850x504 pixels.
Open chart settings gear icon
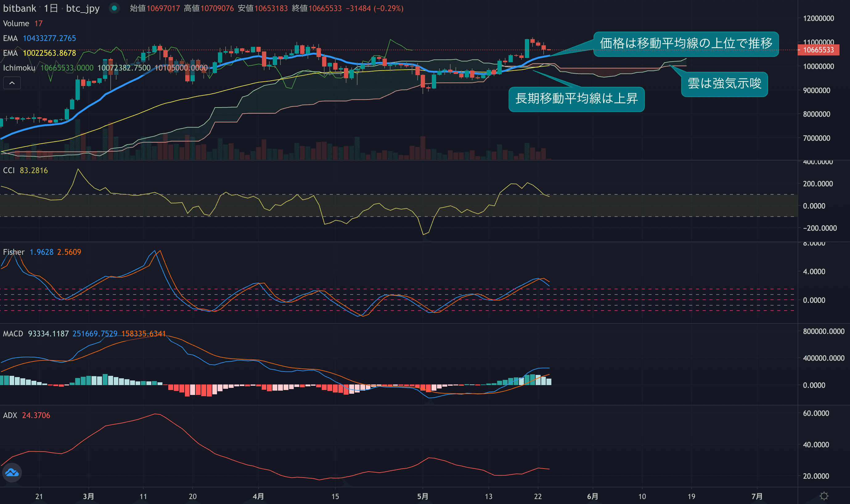tap(824, 496)
